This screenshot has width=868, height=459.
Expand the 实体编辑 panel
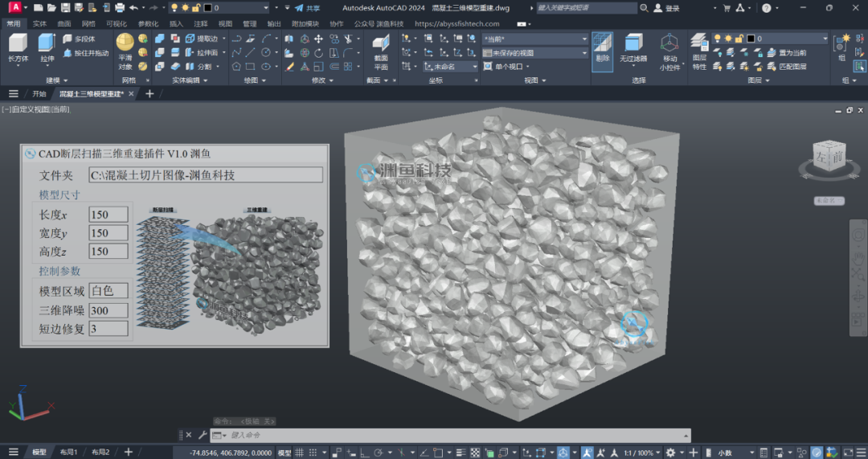[190, 80]
